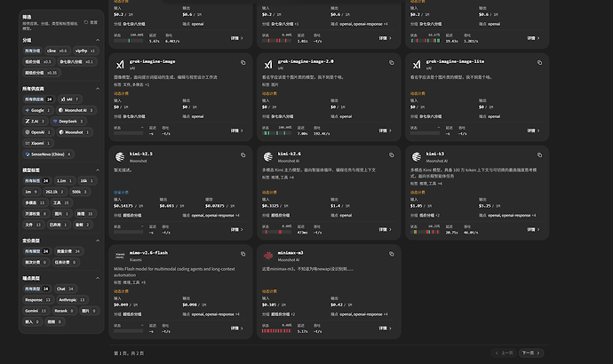Select the Gemini endpoint type chip
The width and height of the screenshot is (613, 364).
tap(36, 311)
